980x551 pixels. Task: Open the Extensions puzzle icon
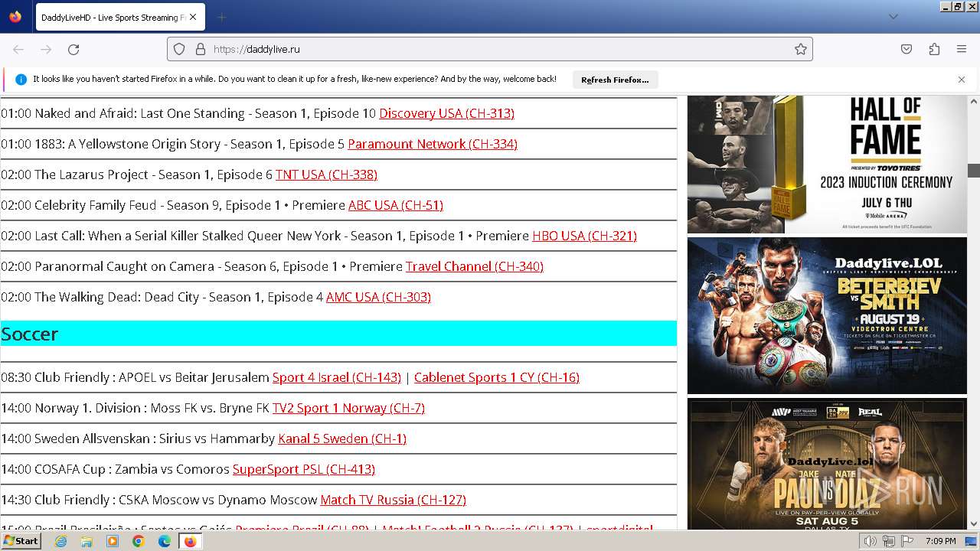pos(934,49)
